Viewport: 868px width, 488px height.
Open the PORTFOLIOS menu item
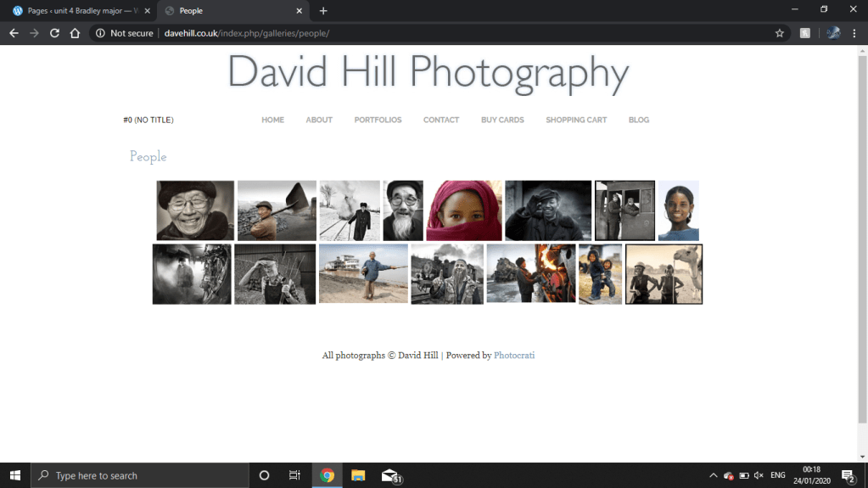(378, 120)
